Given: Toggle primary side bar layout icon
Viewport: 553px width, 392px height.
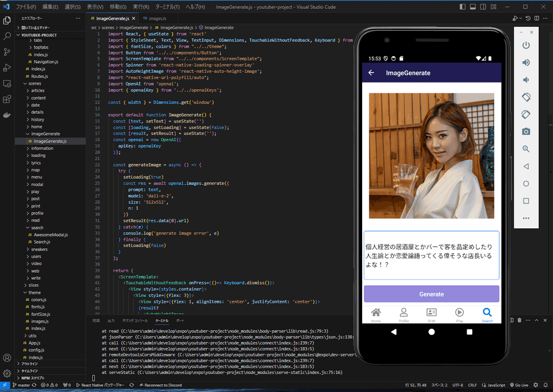Looking at the screenshot, I should point(463,7).
